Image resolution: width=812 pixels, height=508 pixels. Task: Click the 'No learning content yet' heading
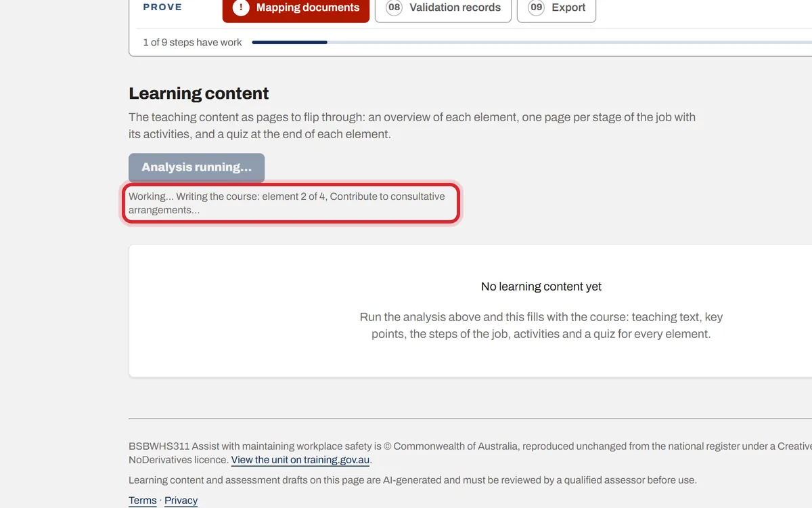point(541,287)
